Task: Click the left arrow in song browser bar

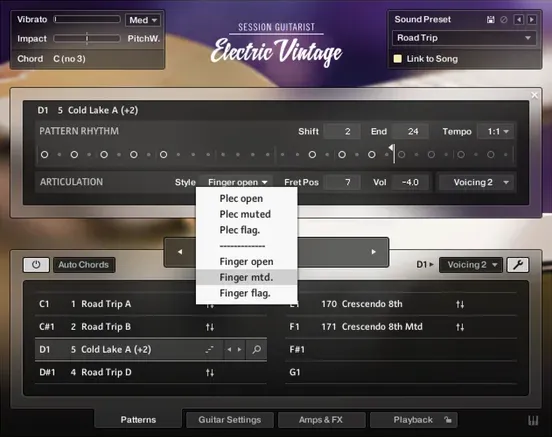Action: 180,252
